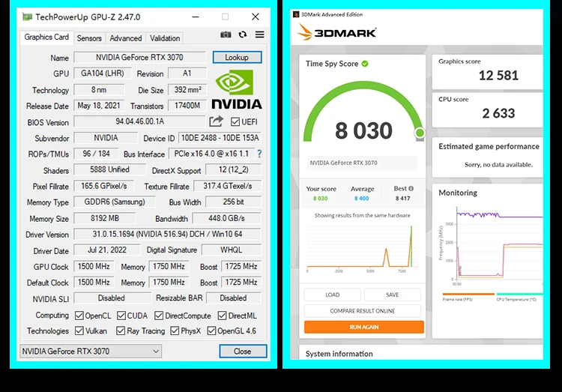This screenshot has height=392, width=562.
Task: Refresh GPU-Z data with the refresh icon
Action: 243,34
